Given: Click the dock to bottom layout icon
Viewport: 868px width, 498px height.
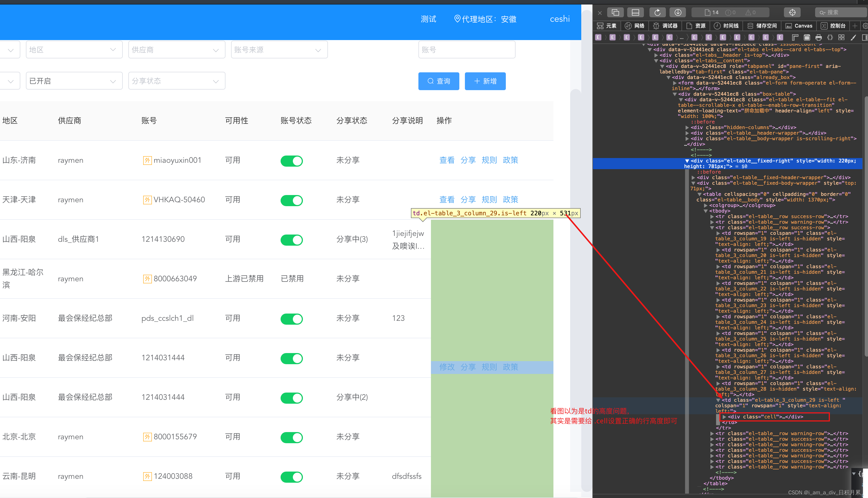Looking at the screenshot, I should coord(635,13).
